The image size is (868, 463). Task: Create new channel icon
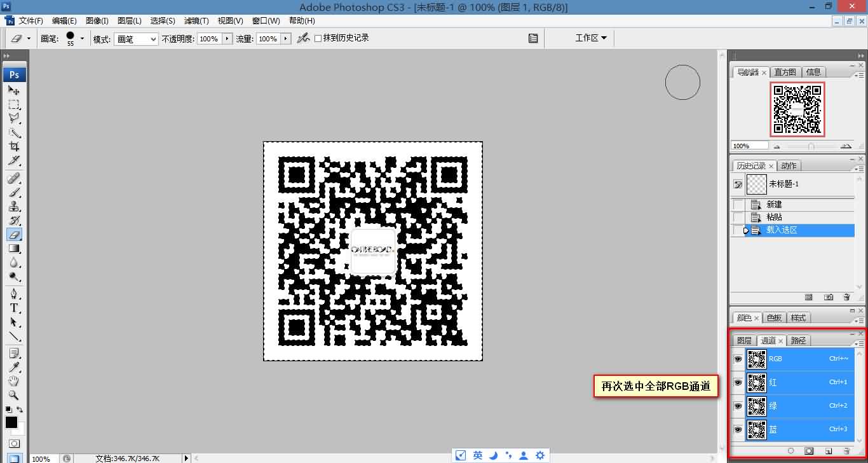point(828,451)
